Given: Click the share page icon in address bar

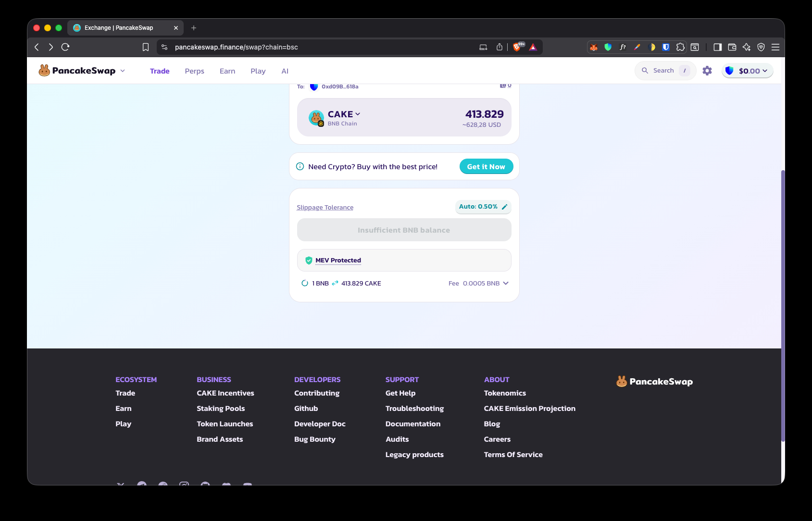Looking at the screenshot, I should tap(500, 47).
